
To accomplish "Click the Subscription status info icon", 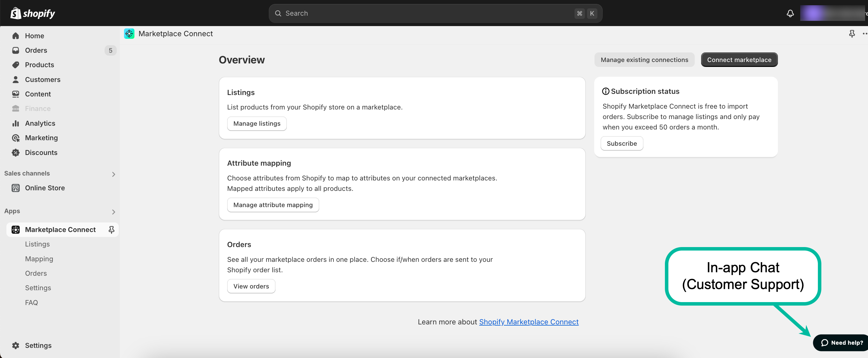I will pos(606,91).
